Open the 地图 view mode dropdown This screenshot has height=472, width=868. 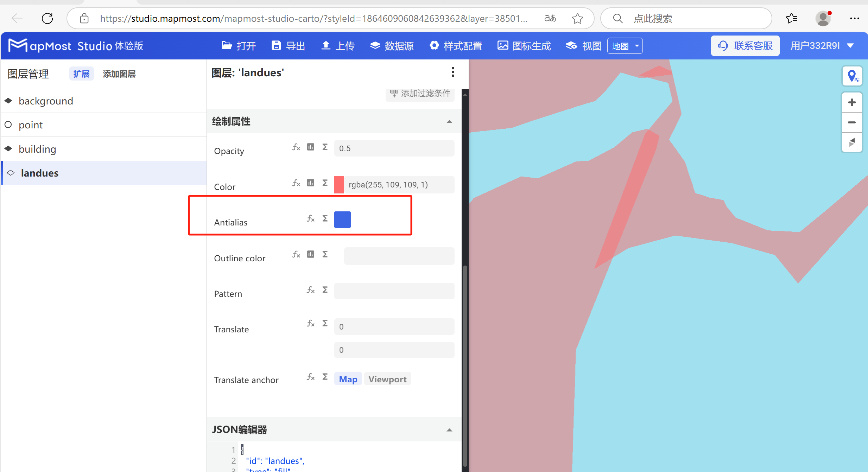click(x=625, y=45)
